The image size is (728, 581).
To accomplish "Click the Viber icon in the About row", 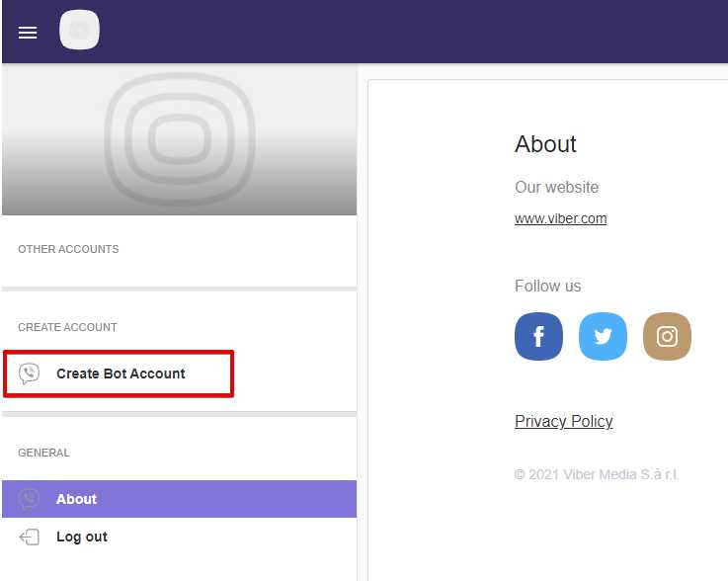I will (30, 499).
